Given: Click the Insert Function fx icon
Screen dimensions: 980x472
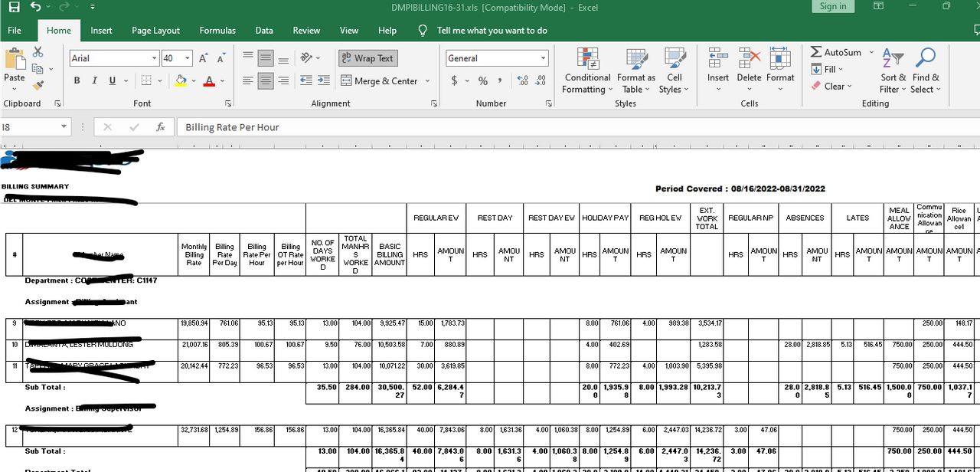Looking at the screenshot, I should coord(160,127).
